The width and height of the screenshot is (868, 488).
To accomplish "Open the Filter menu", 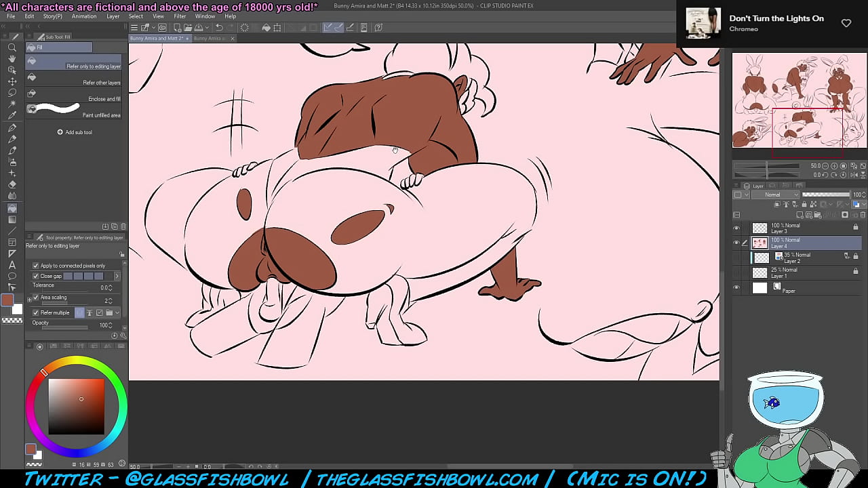I will (180, 16).
